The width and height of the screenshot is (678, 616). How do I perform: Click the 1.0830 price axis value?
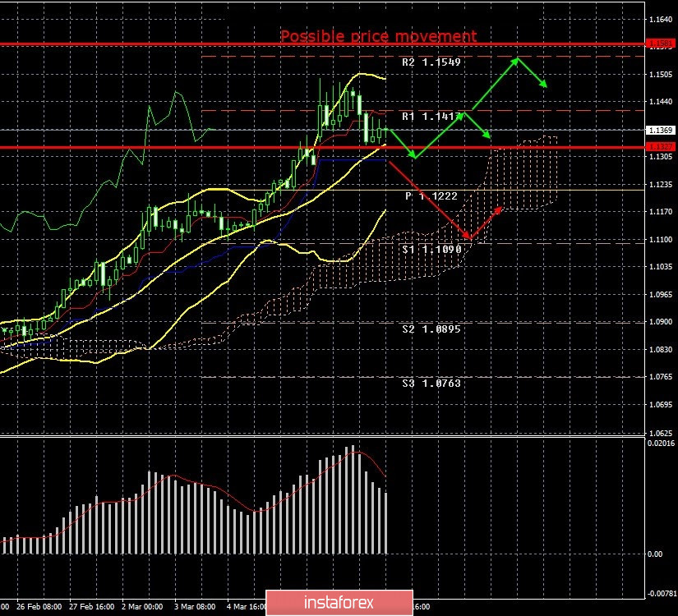(661, 350)
